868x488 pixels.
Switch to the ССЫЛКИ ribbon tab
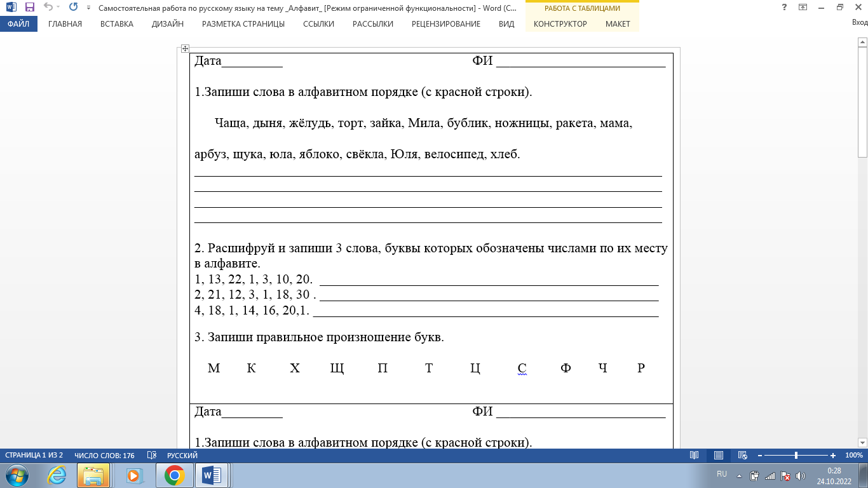point(318,24)
